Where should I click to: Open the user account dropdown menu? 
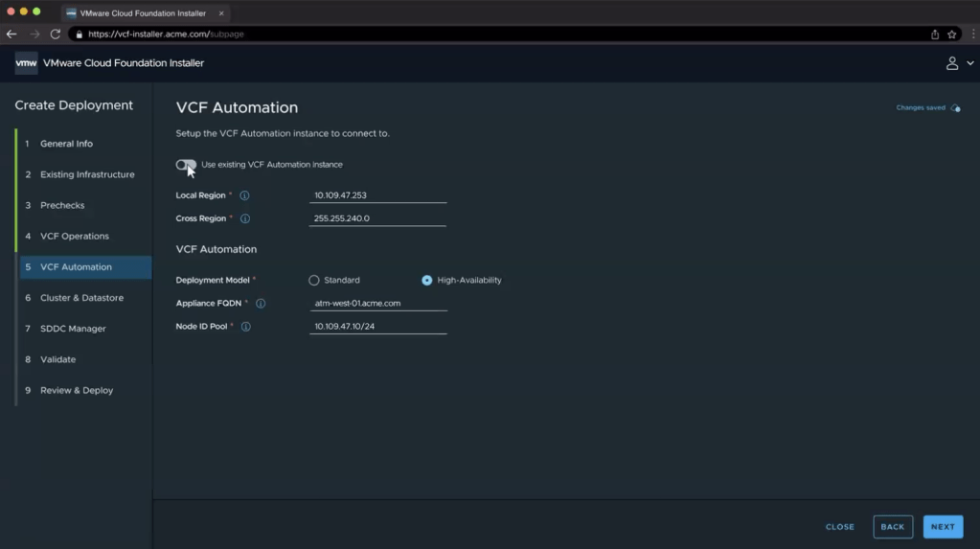coord(958,63)
